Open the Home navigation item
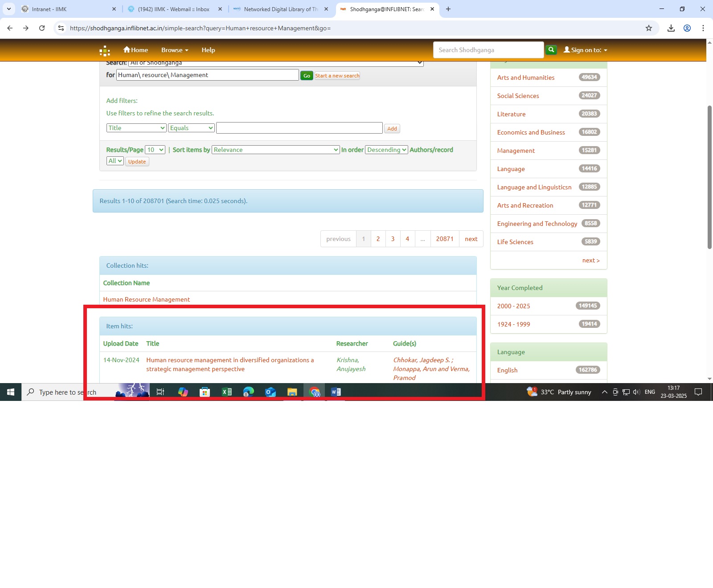The height and width of the screenshot is (588, 713). pyautogui.click(x=135, y=50)
